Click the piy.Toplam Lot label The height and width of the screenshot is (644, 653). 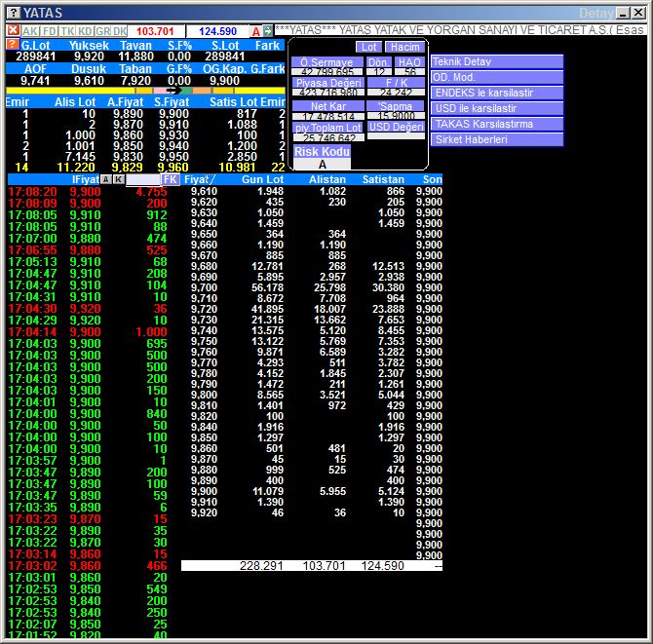pos(328,128)
